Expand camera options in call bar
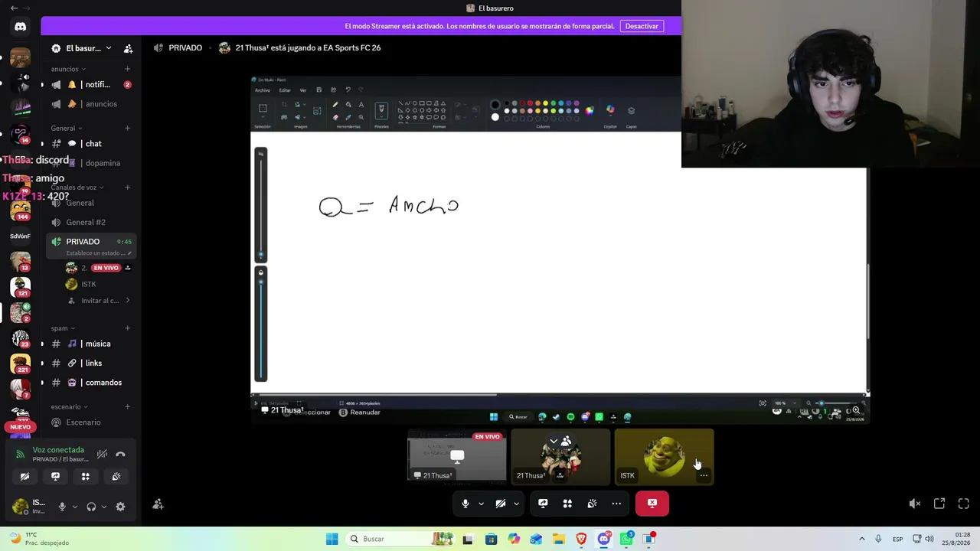The height and width of the screenshot is (551, 980). [x=516, y=504]
